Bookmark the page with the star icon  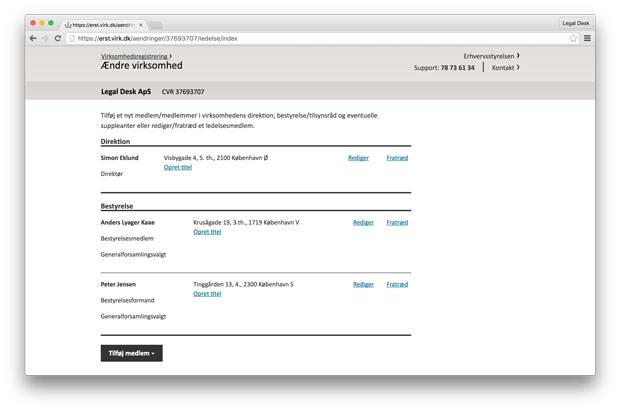[x=573, y=38]
